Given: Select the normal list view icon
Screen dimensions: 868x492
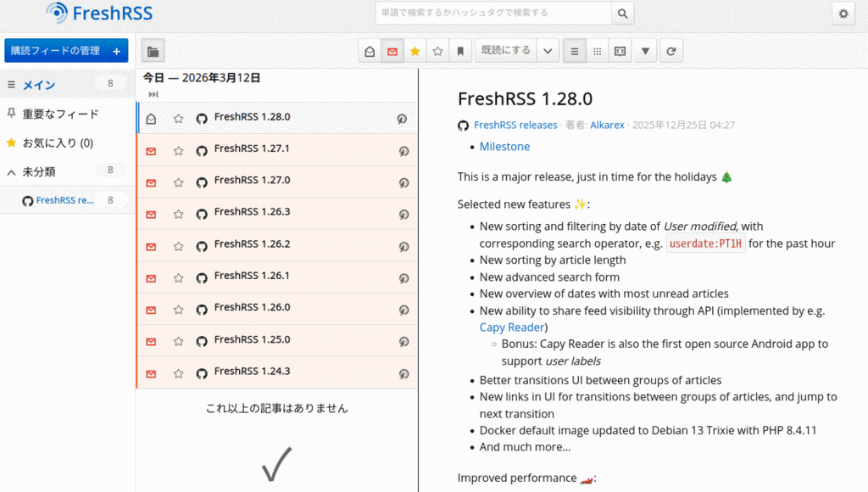Looking at the screenshot, I should tap(575, 52).
